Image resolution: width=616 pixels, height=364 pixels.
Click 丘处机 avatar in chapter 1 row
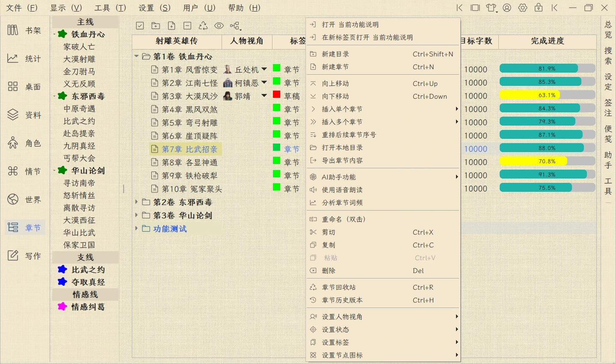pos(228,70)
